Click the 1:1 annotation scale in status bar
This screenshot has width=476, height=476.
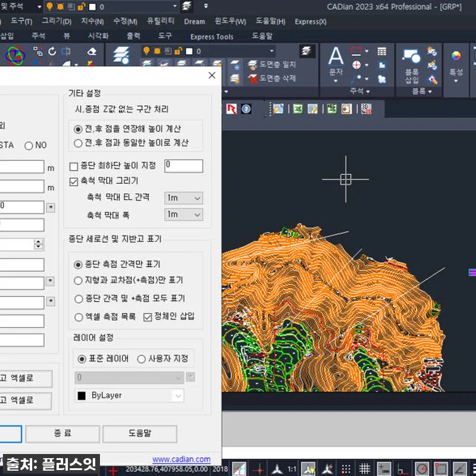pos(292,469)
